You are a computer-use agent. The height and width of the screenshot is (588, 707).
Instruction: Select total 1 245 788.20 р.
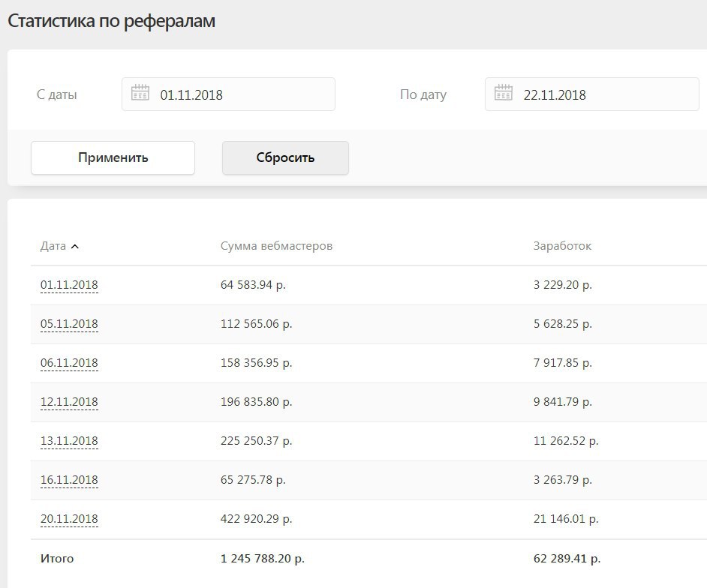(x=263, y=559)
